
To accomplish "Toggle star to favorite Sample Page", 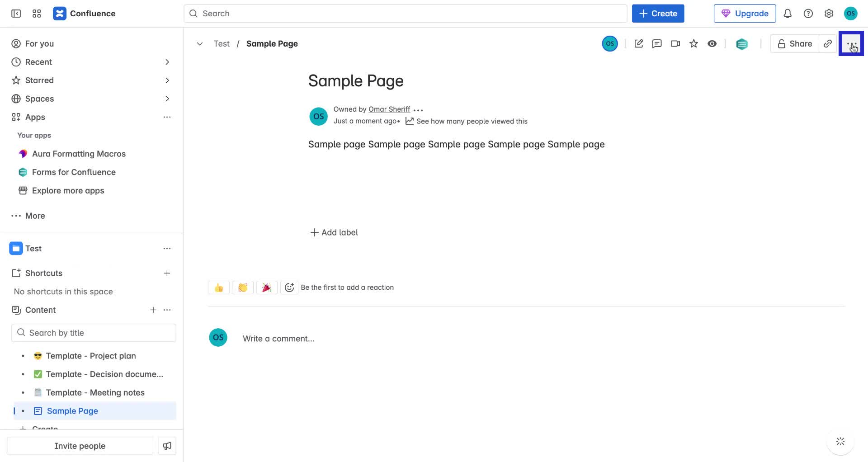I will (693, 43).
